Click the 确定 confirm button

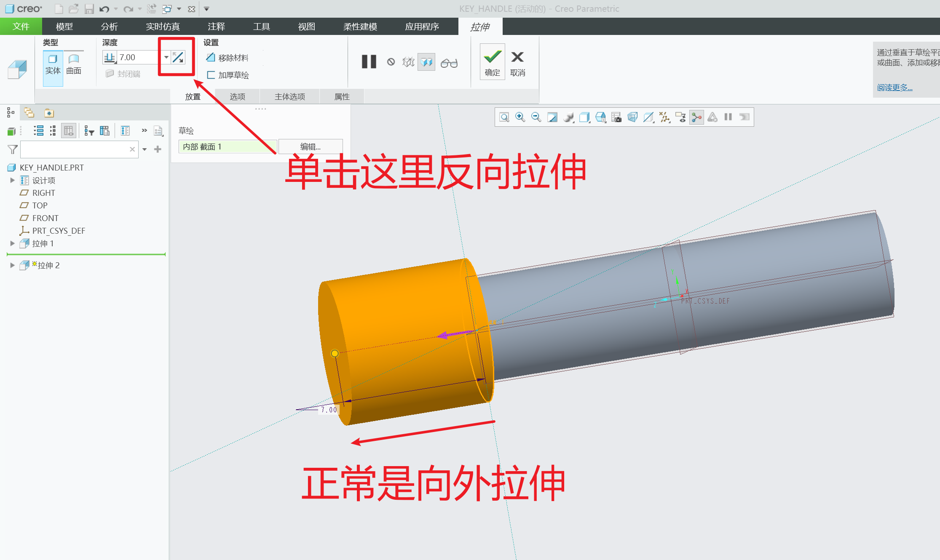tap(492, 62)
